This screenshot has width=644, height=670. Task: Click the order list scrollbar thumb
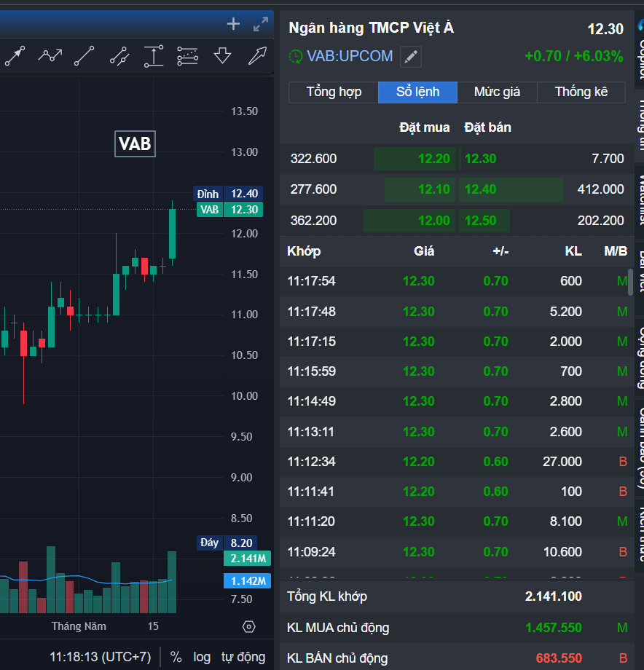tap(631, 280)
